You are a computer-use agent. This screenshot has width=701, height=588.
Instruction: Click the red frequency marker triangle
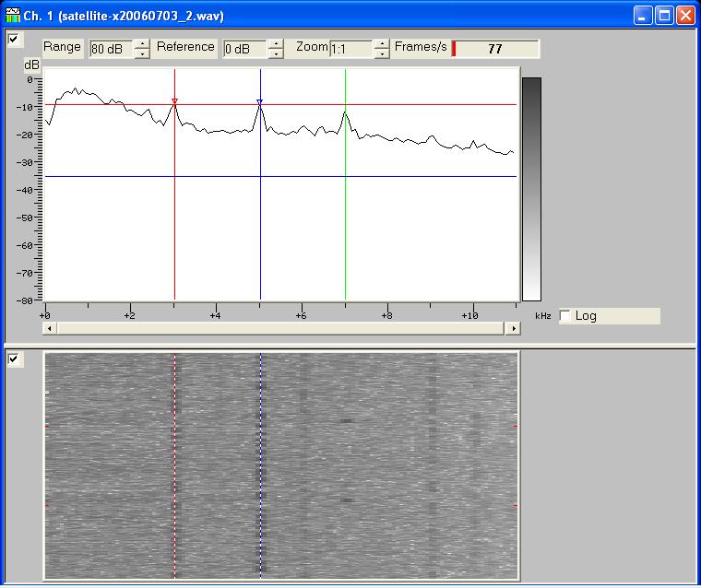pos(174,101)
